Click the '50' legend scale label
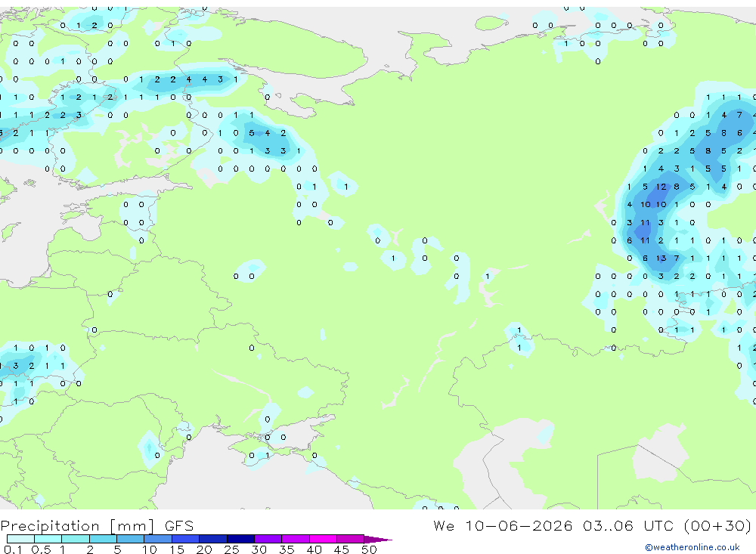 tap(369, 549)
